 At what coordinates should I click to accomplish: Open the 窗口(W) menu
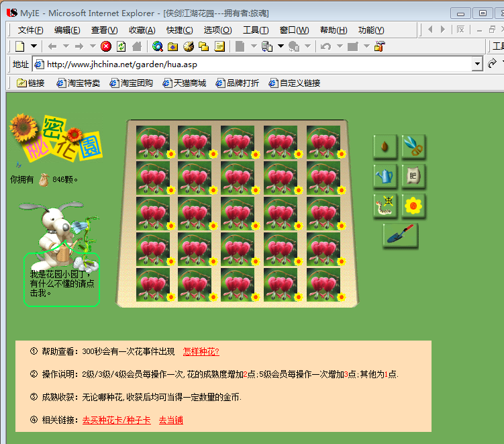point(295,30)
